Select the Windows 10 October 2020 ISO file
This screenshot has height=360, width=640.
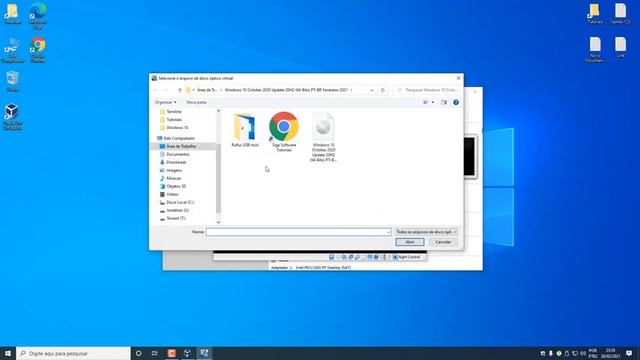click(x=323, y=137)
